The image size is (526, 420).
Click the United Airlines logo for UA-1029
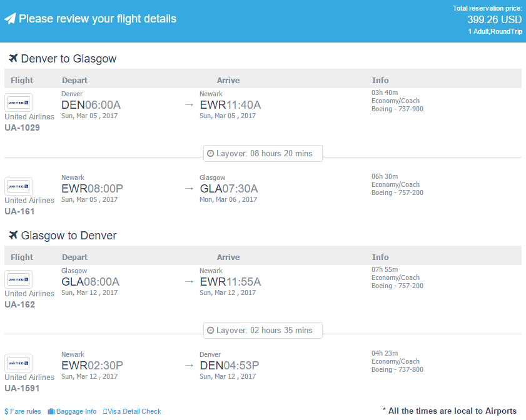coord(18,102)
